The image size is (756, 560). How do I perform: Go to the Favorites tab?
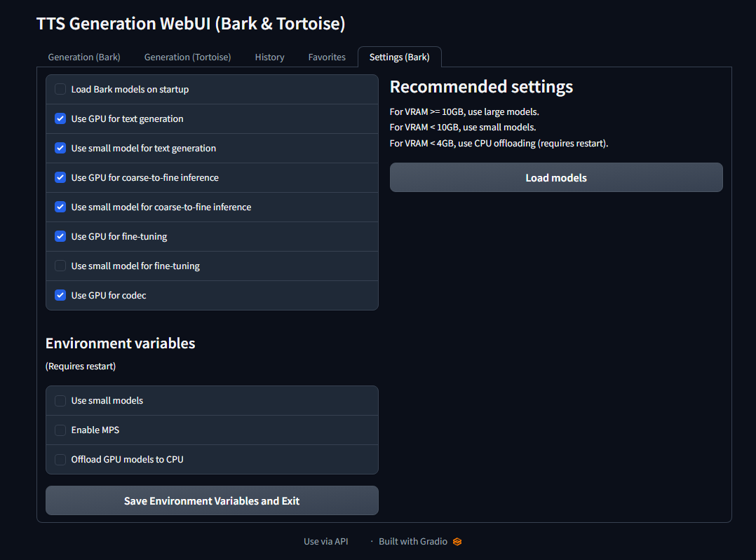327,57
